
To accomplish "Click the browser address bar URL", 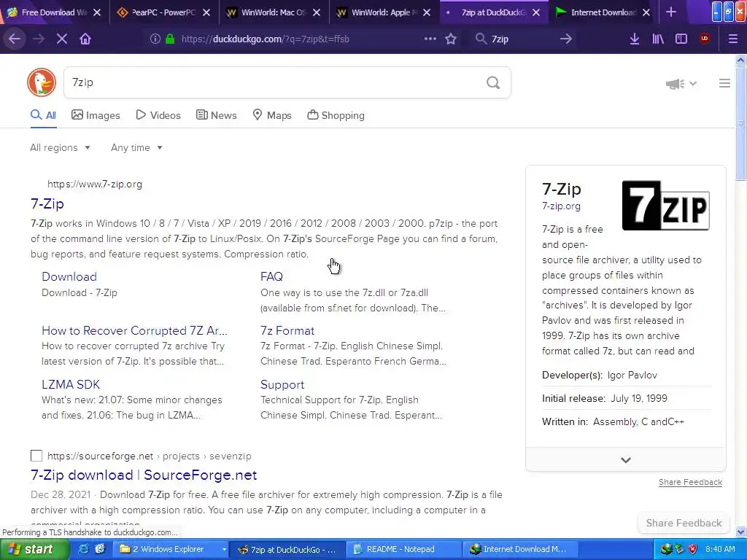I will [266, 39].
